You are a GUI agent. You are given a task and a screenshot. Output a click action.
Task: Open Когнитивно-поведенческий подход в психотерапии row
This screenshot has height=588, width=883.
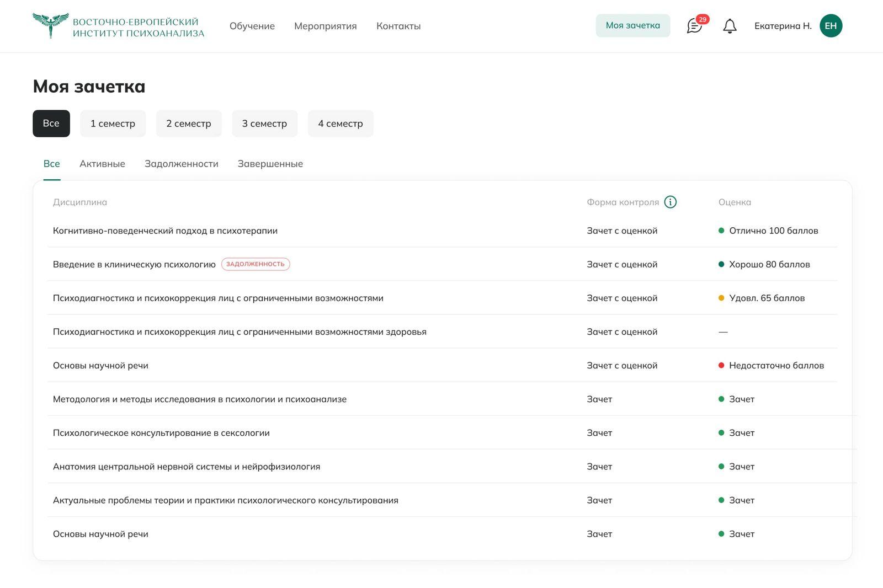[x=165, y=231]
